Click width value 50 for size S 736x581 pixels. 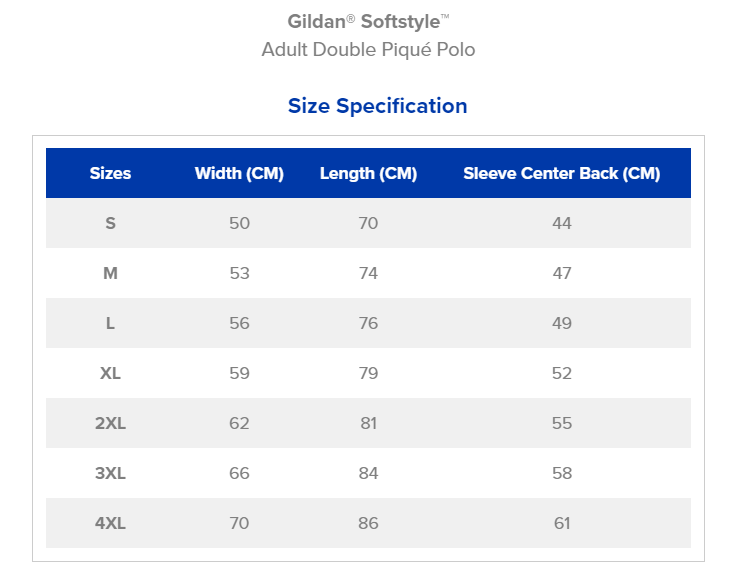[x=239, y=223]
